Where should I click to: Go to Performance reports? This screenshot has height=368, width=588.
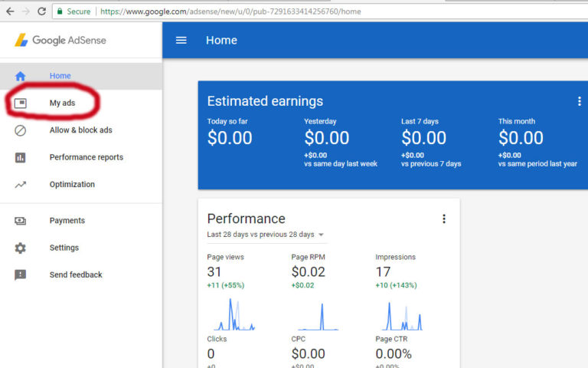click(x=81, y=157)
